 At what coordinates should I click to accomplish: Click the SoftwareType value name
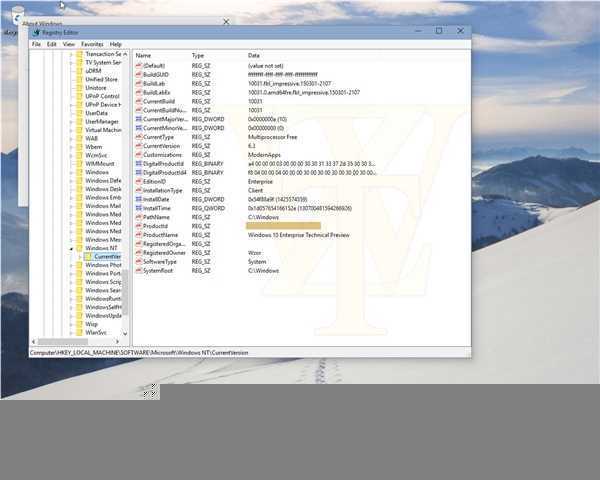pyautogui.click(x=160, y=262)
